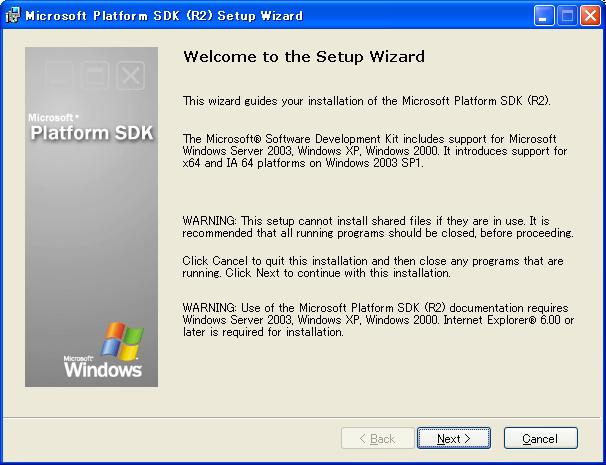
Task: Click the "Welcome to the Setup Wizard" heading
Action: pos(304,57)
